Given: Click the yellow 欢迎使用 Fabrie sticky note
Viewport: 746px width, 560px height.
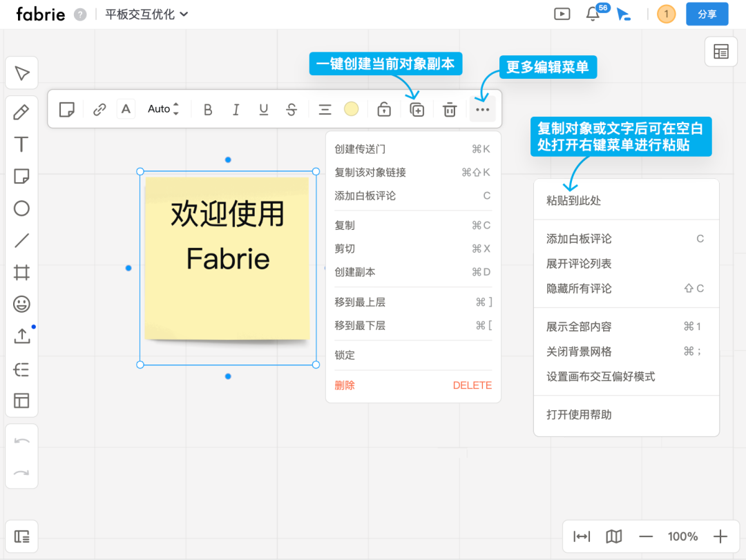Looking at the screenshot, I should (227, 259).
